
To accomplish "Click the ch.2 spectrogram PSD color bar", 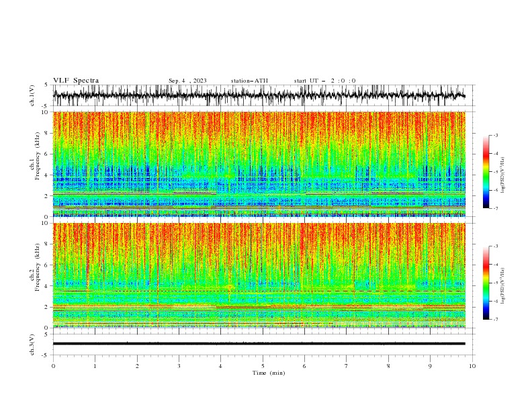I will [486, 283].
